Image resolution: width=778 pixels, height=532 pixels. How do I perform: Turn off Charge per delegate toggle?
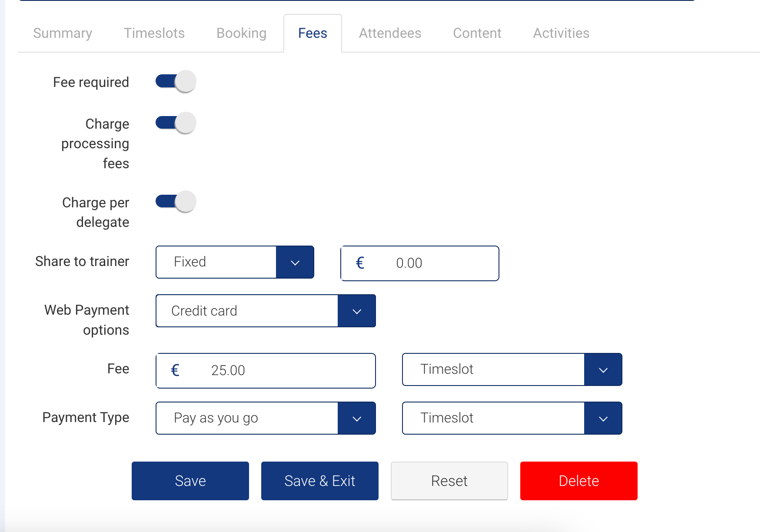[176, 202]
